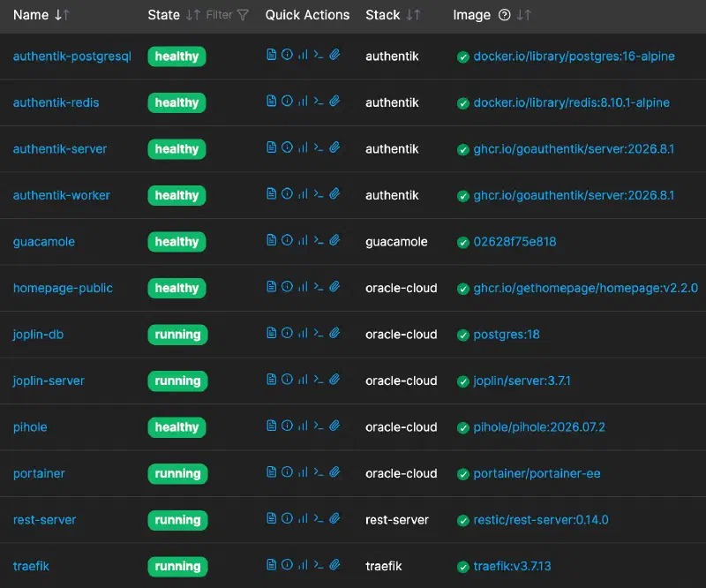Screen dimensions: 706x588
Task: Open image docker.io/library/redis:8.10.1-alpine
Action: tap(571, 102)
